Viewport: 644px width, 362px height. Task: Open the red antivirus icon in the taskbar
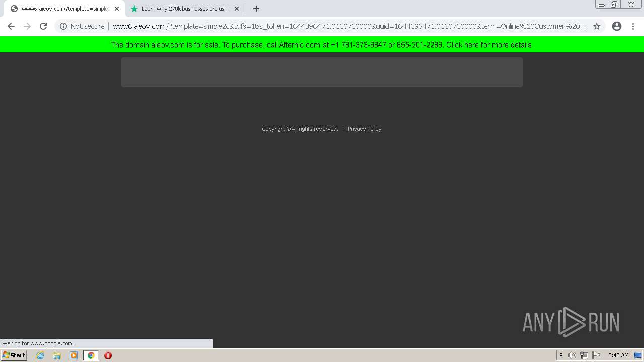[108, 355]
